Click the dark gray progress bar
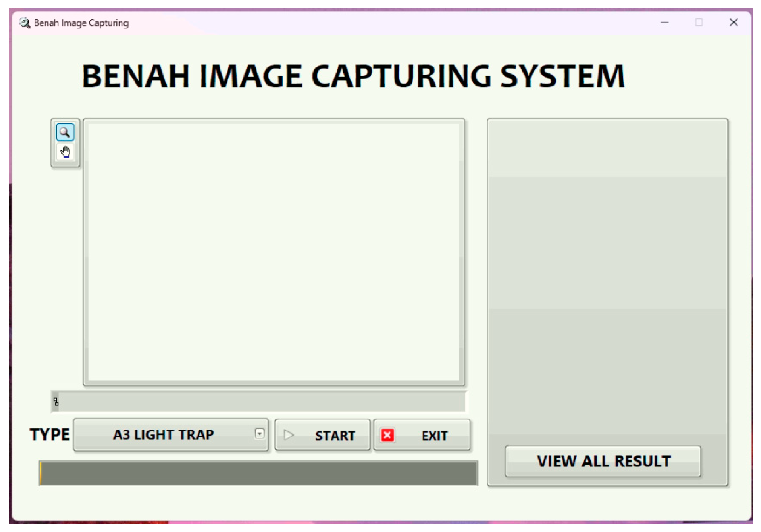The image size is (761, 532). [x=258, y=473]
